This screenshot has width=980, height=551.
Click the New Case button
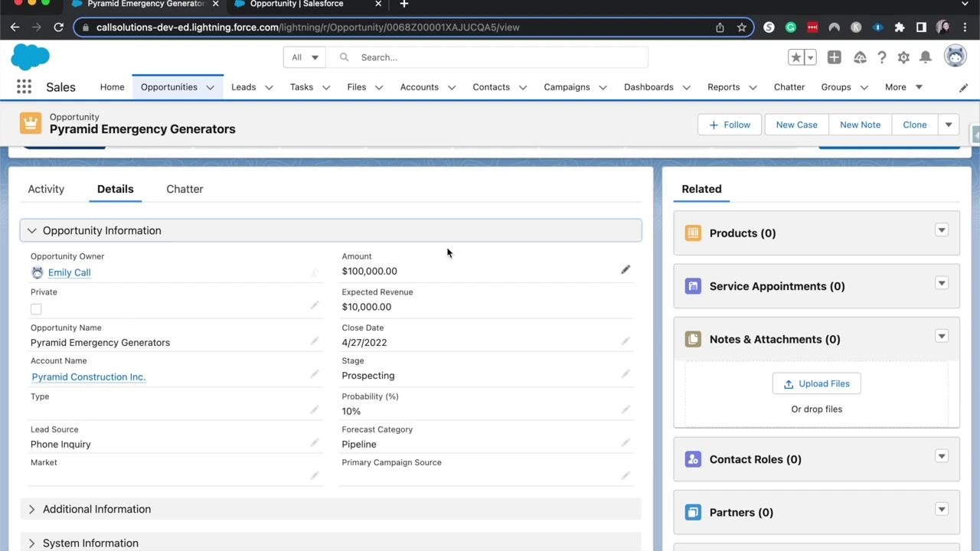tap(796, 125)
